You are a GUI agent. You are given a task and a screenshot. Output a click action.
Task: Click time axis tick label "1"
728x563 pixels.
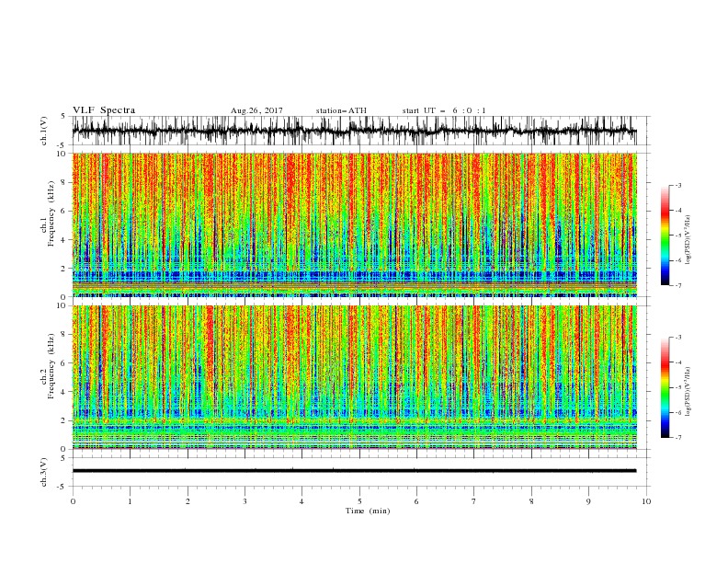point(130,501)
